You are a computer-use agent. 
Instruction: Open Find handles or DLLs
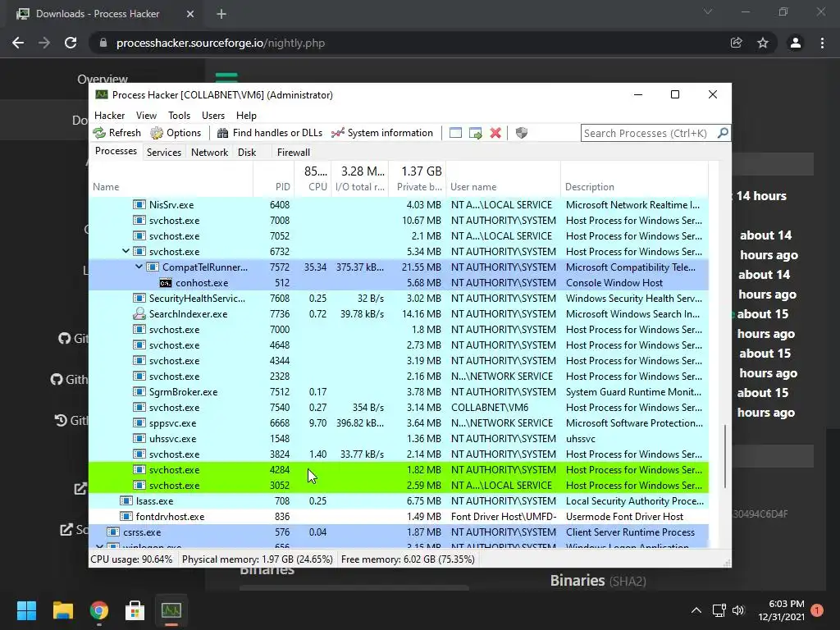coord(269,133)
